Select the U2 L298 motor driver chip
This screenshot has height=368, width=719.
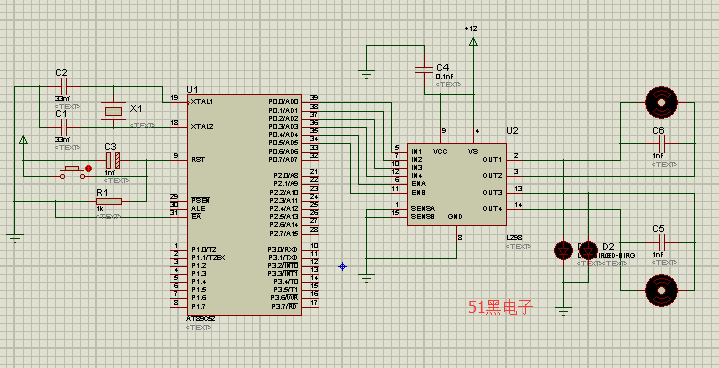pos(457,184)
